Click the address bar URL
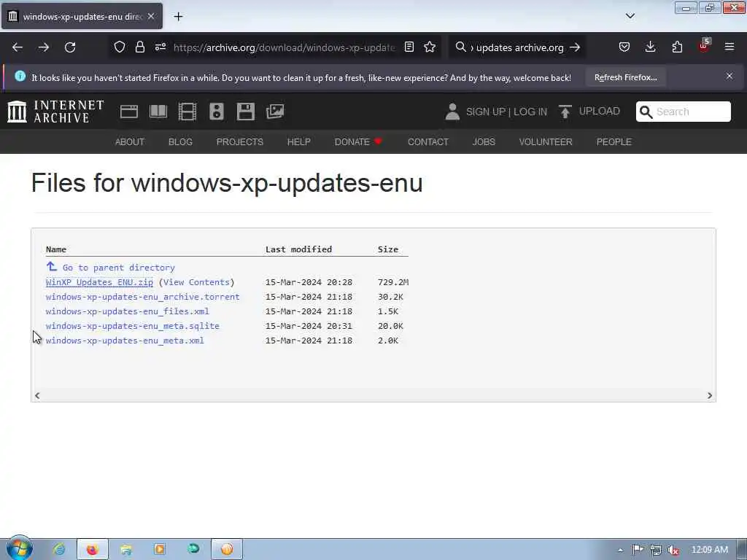 click(x=285, y=47)
